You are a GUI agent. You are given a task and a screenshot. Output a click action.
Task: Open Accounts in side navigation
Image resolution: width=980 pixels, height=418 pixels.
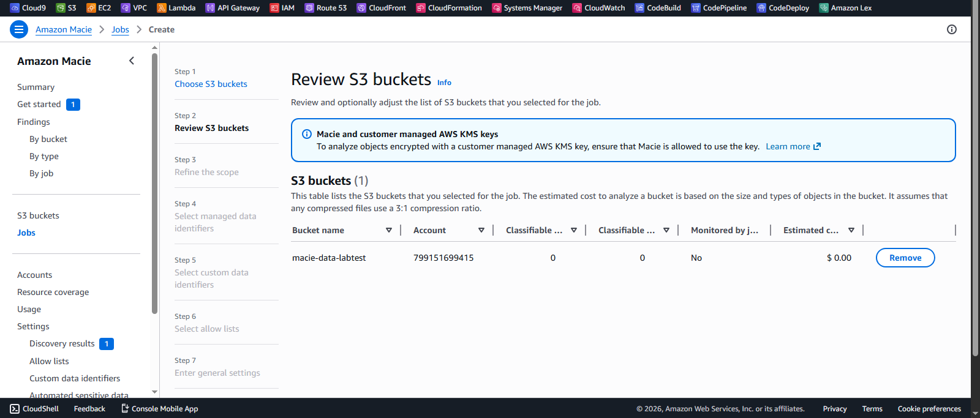pos(34,275)
